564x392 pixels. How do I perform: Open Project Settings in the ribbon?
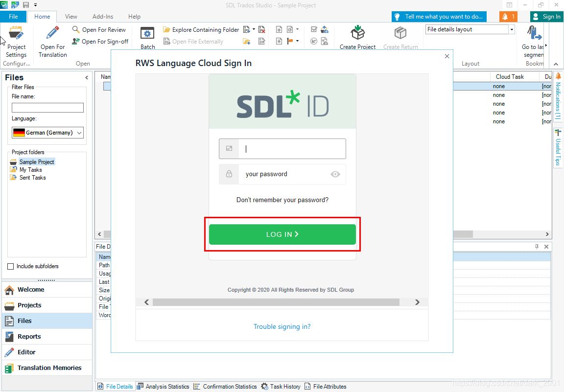tap(16, 42)
